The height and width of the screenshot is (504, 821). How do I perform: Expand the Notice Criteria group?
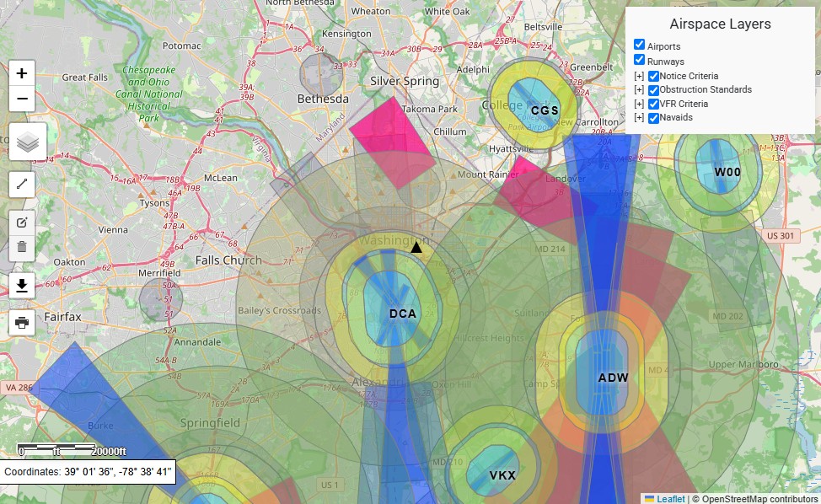coord(639,76)
